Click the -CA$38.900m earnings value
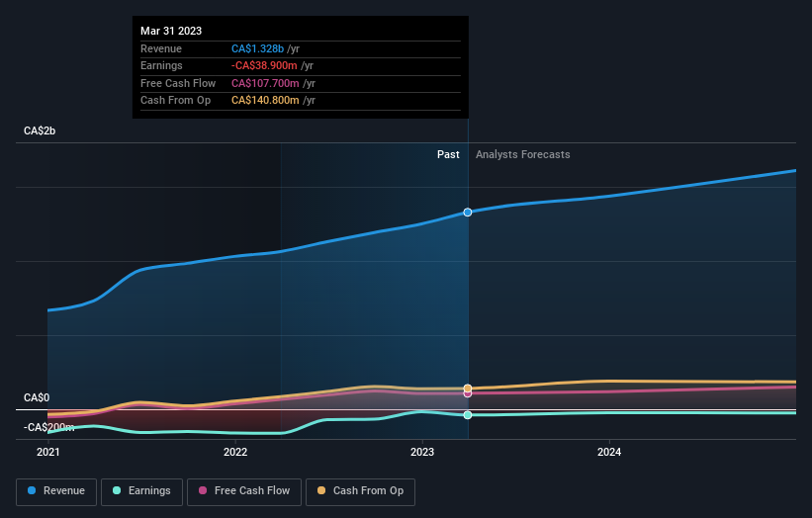Image resolution: width=812 pixels, height=518 pixels. tap(264, 65)
